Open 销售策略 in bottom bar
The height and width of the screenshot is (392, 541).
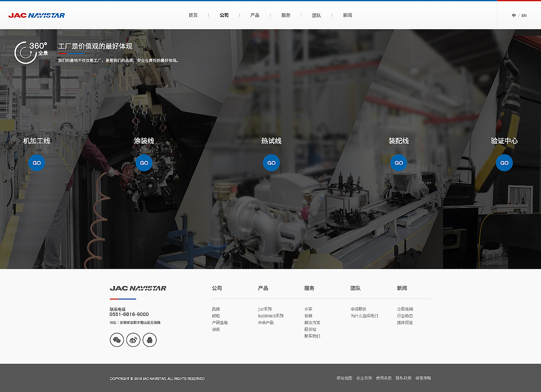click(x=424, y=378)
